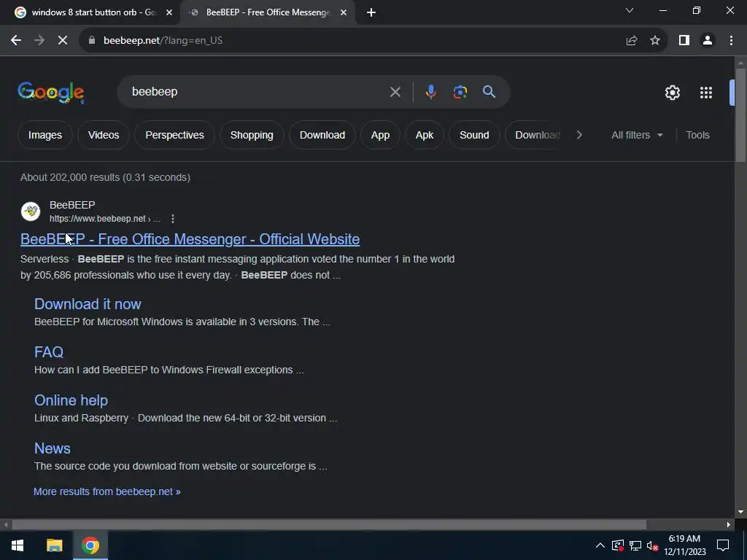Click the address bar URL

click(x=163, y=41)
